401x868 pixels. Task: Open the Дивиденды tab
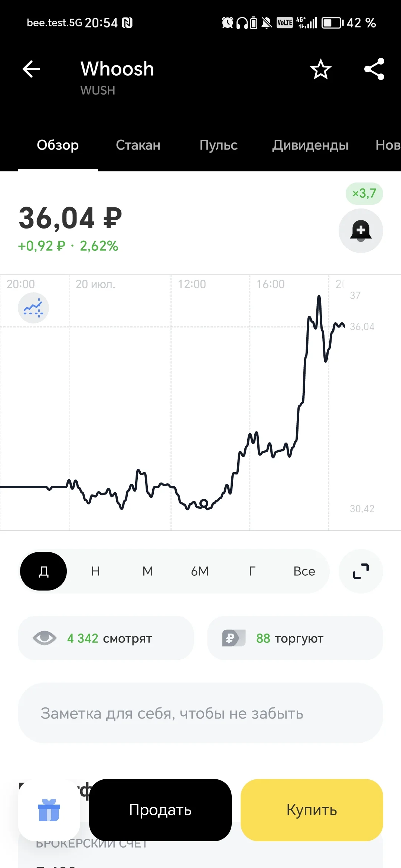coord(310,145)
